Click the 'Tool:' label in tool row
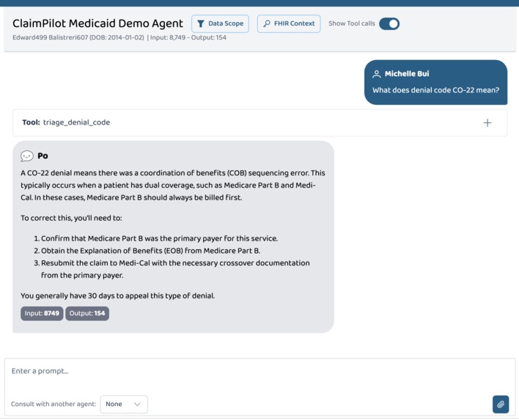 pos(31,122)
